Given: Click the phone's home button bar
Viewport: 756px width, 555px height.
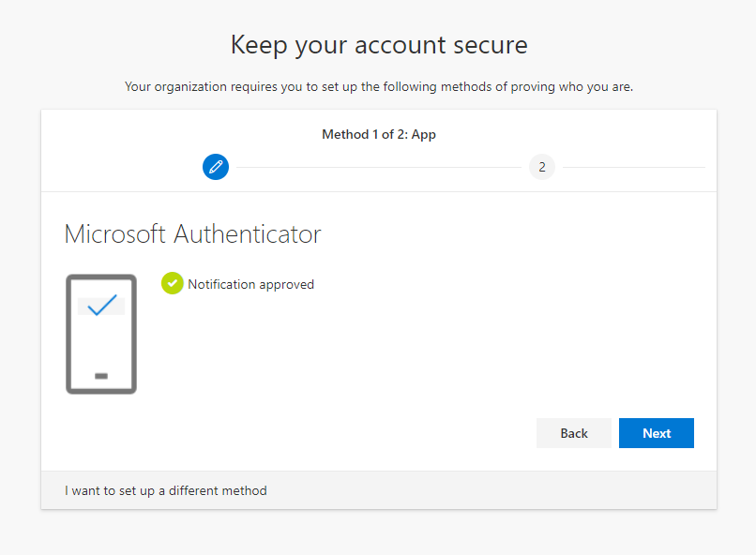Looking at the screenshot, I should coord(101,376).
